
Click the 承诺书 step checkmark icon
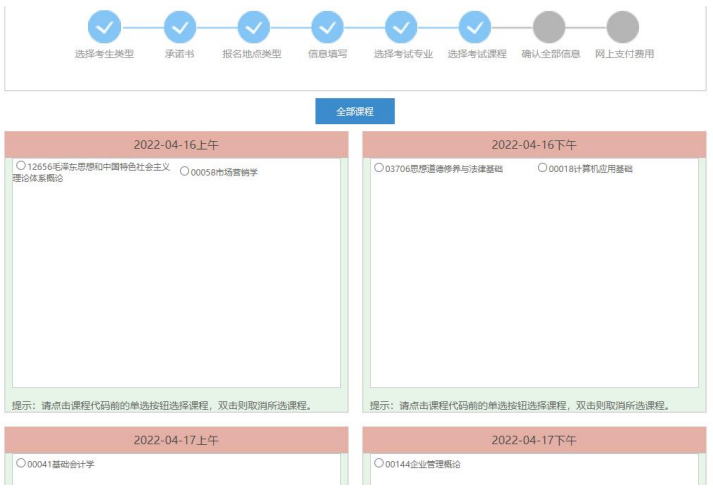tap(180, 27)
